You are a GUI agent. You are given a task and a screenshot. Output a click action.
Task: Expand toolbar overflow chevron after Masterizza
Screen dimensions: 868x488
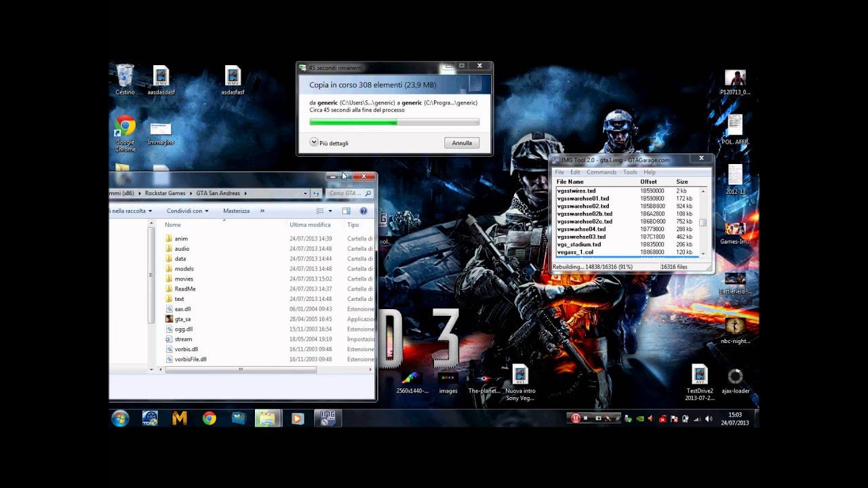(x=262, y=211)
